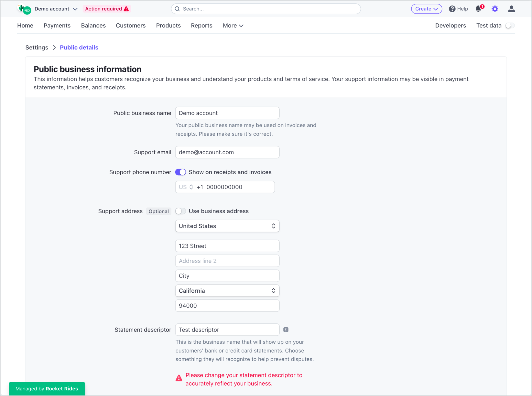Click the City input field

227,276
